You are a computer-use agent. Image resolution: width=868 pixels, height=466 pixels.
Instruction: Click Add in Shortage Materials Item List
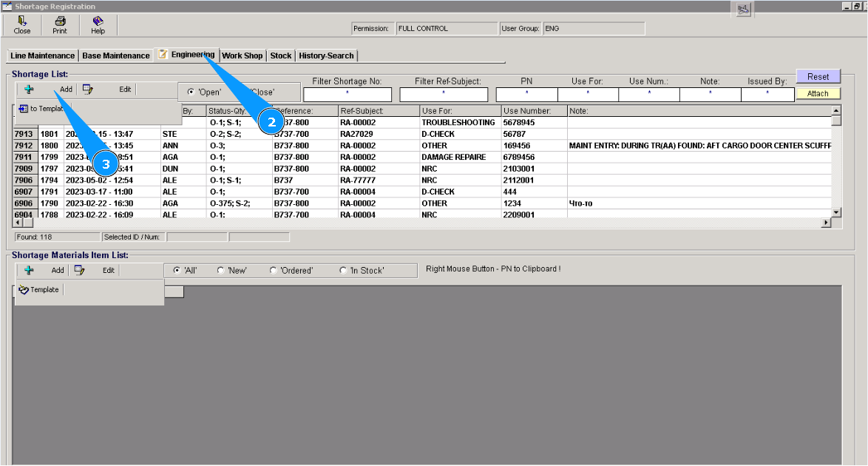(58, 271)
